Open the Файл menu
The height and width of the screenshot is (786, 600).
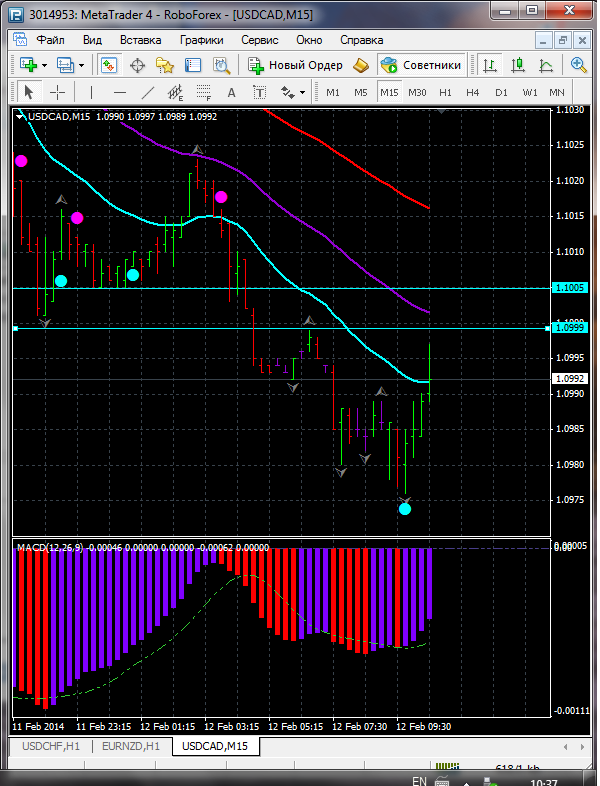(x=51, y=40)
